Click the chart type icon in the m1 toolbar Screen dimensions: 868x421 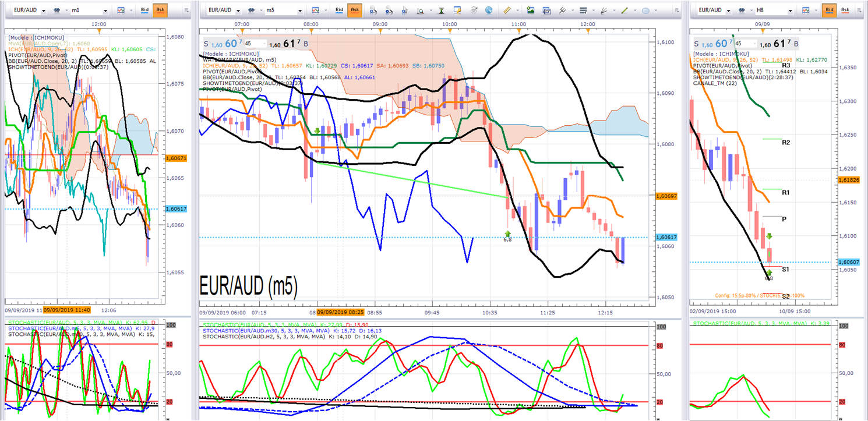click(121, 10)
